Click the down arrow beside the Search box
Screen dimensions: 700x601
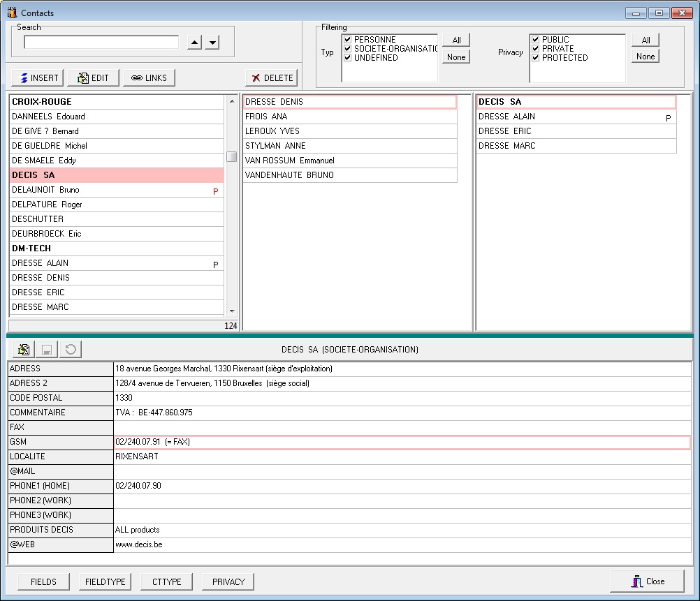(212, 41)
